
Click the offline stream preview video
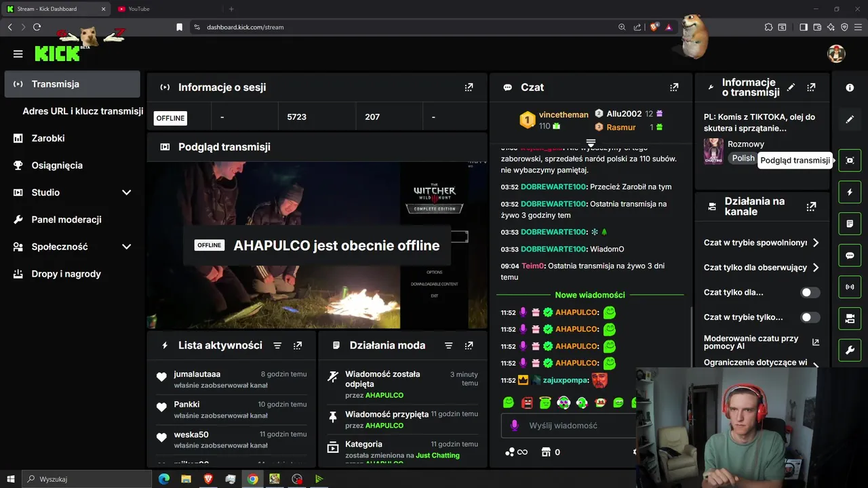pos(317,245)
